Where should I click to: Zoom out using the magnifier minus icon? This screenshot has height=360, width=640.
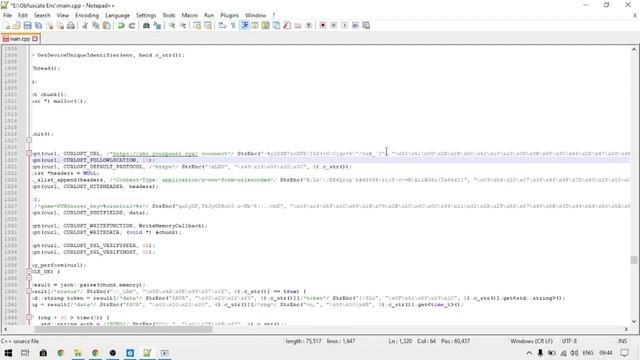tap(183, 25)
